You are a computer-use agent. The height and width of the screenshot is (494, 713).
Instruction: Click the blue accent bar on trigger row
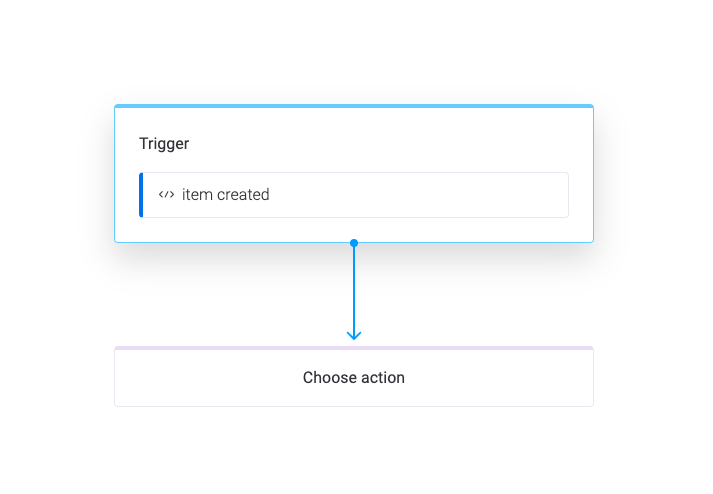click(x=141, y=195)
